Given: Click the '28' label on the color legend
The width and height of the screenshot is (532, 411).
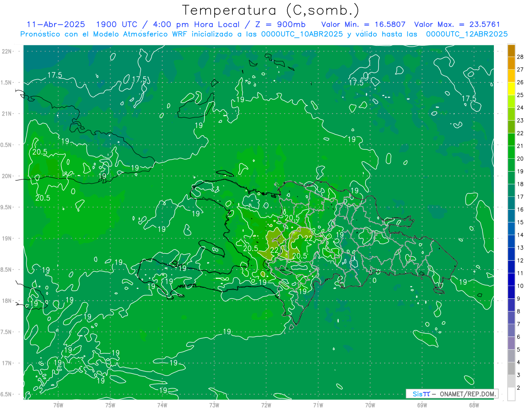Looking at the screenshot, I should pos(520,57).
